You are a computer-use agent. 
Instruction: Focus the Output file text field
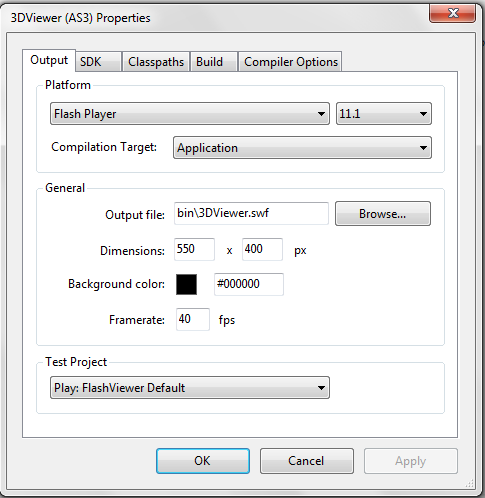coord(251,213)
